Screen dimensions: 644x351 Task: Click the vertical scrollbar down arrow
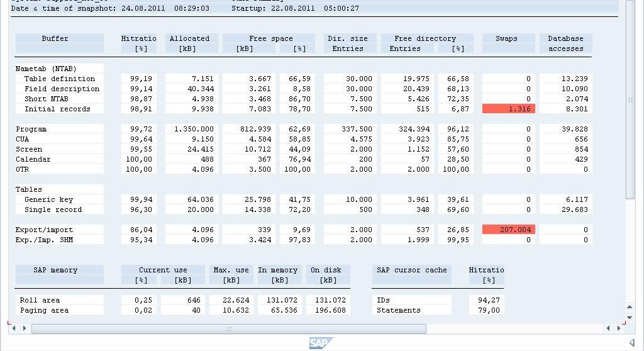630,316
